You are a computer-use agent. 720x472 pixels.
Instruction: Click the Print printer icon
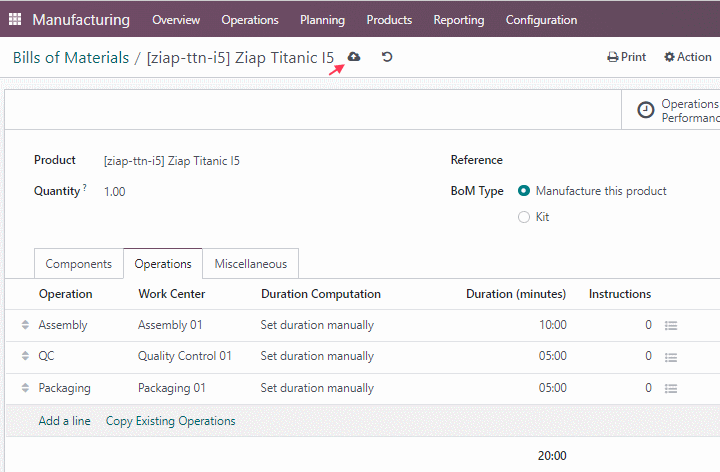click(x=613, y=57)
